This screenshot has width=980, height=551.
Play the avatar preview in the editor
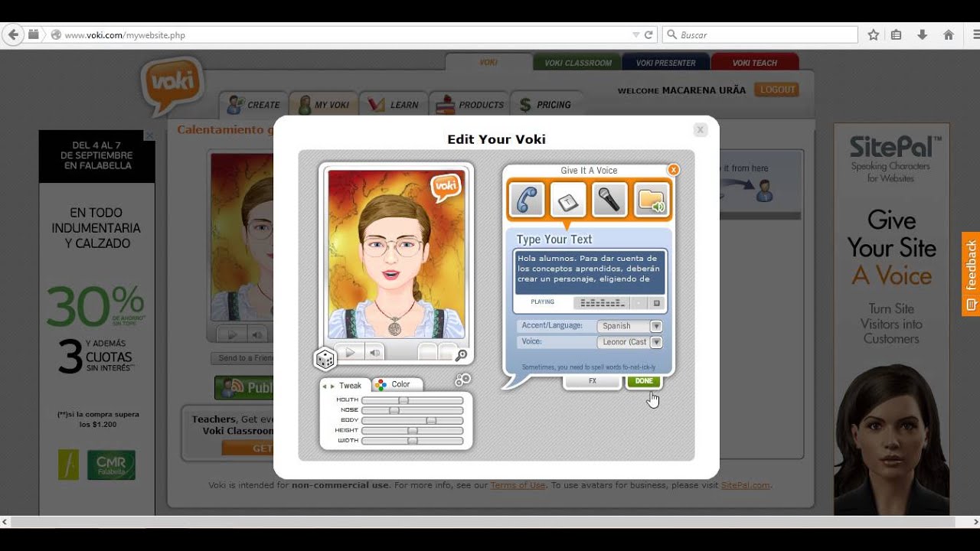tap(350, 353)
